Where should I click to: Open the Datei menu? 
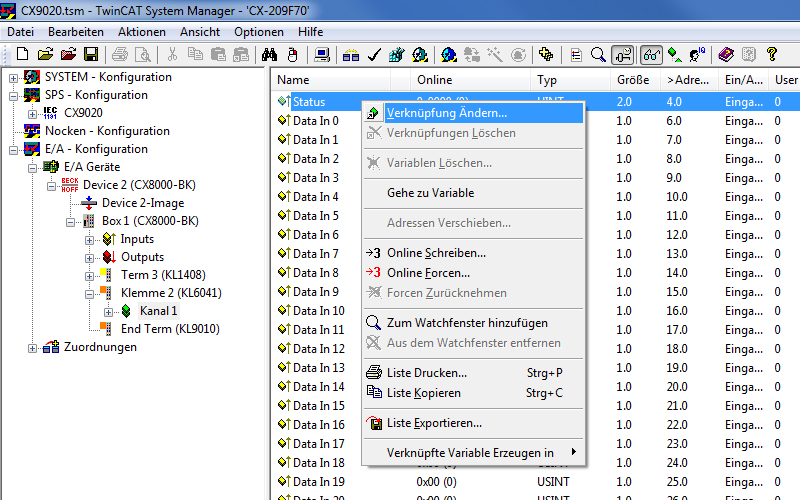20,32
